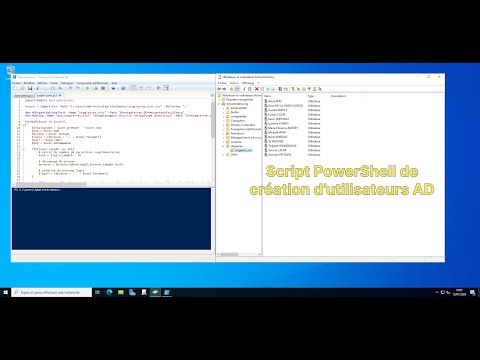Click the Up one level icon in AD toolbar
This screenshot has width=480, height=360.
coord(232,89)
